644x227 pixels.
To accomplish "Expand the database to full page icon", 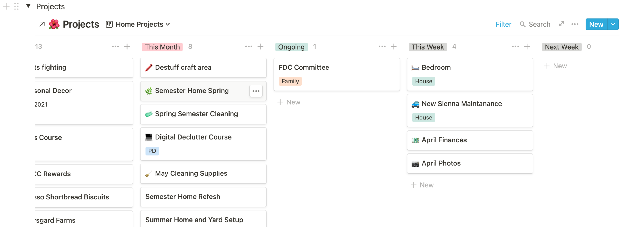I will coord(561,24).
